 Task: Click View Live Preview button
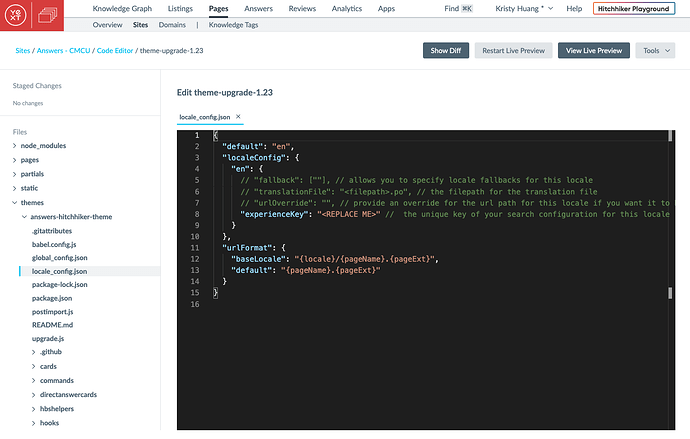click(x=594, y=51)
